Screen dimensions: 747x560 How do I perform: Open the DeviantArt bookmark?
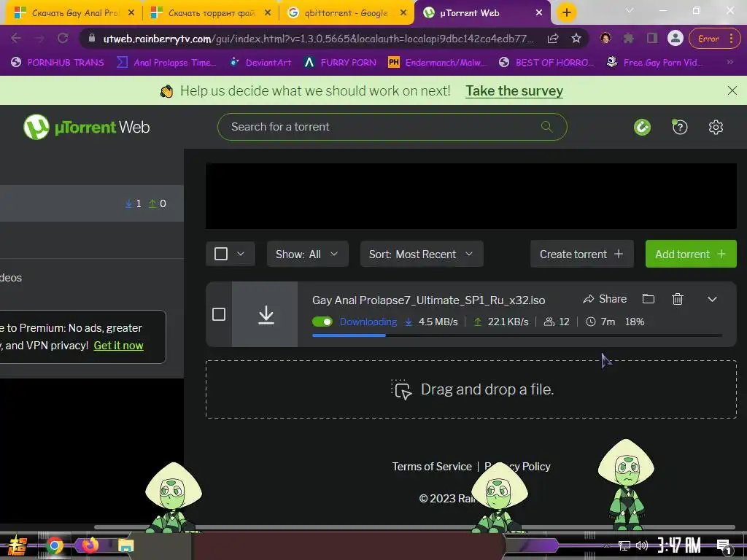[260, 63]
